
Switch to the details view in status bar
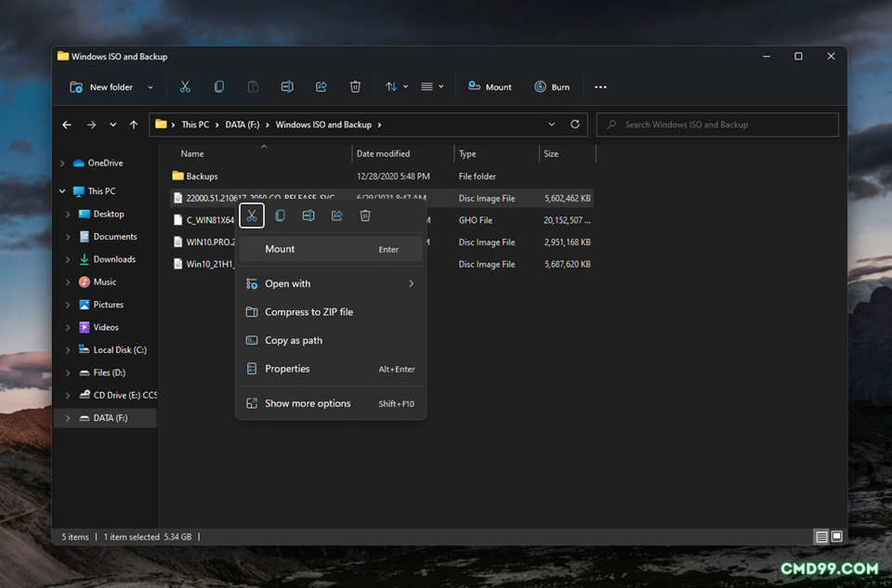[821, 537]
